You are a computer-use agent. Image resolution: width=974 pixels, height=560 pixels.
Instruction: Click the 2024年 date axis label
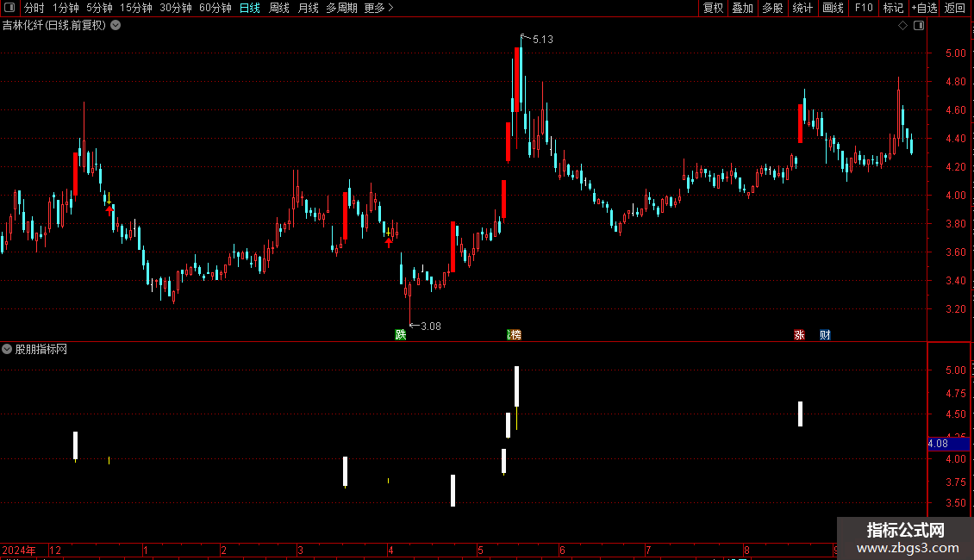point(19,550)
